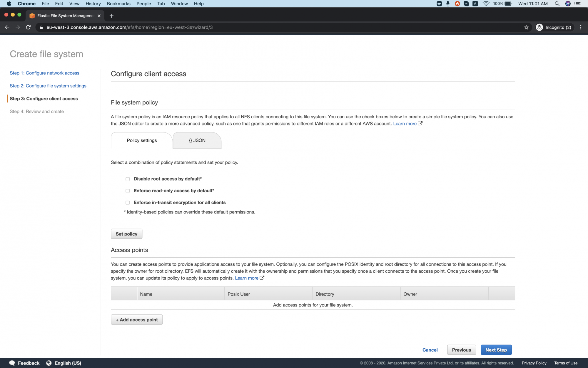The width and height of the screenshot is (588, 368).
Task: Click the Set policy button
Action: point(126,233)
